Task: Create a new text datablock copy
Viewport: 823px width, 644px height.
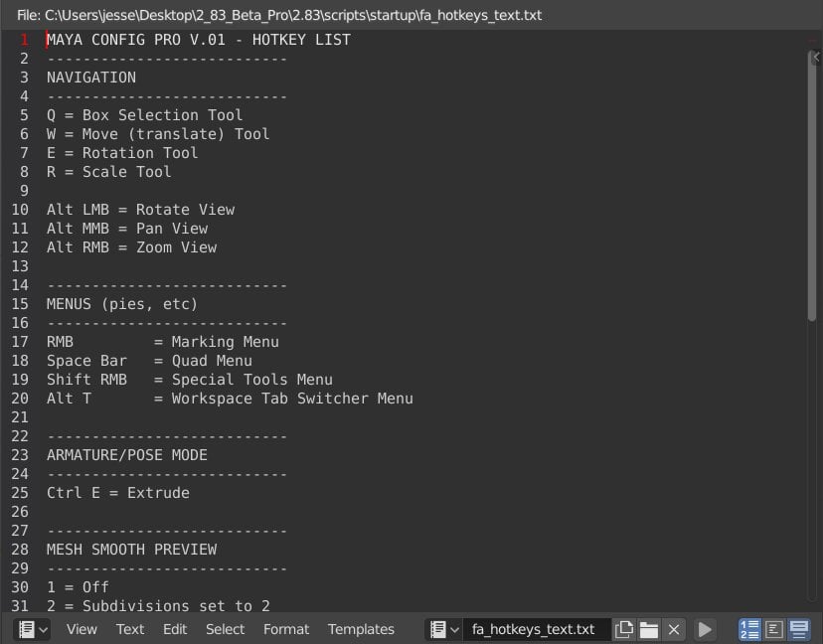Action: point(623,629)
